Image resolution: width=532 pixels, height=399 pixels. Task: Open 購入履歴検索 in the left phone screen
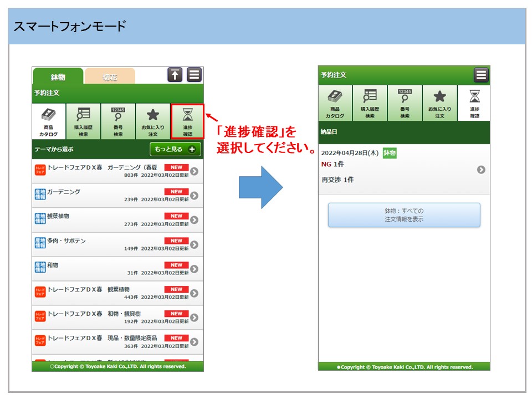tap(83, 121)
